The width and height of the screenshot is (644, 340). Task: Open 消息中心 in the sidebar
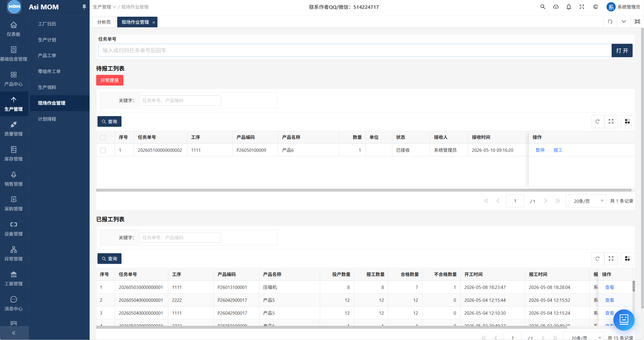tap(14, 303)
